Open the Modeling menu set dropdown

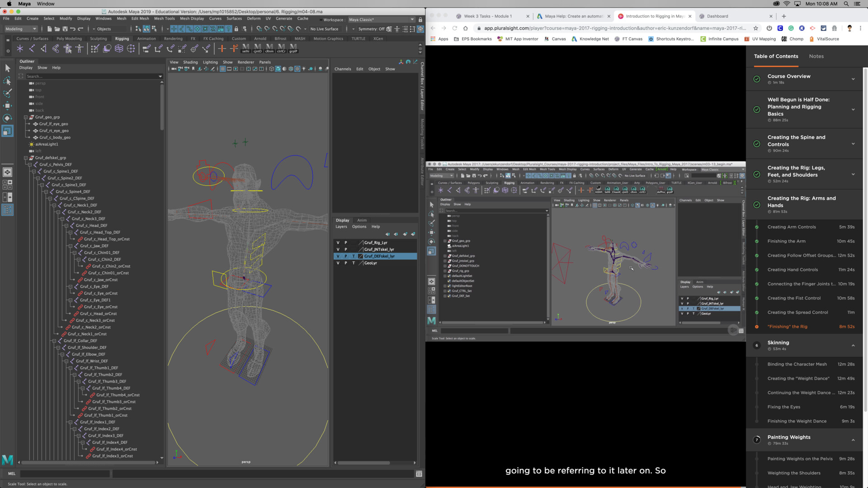(20, 28)
